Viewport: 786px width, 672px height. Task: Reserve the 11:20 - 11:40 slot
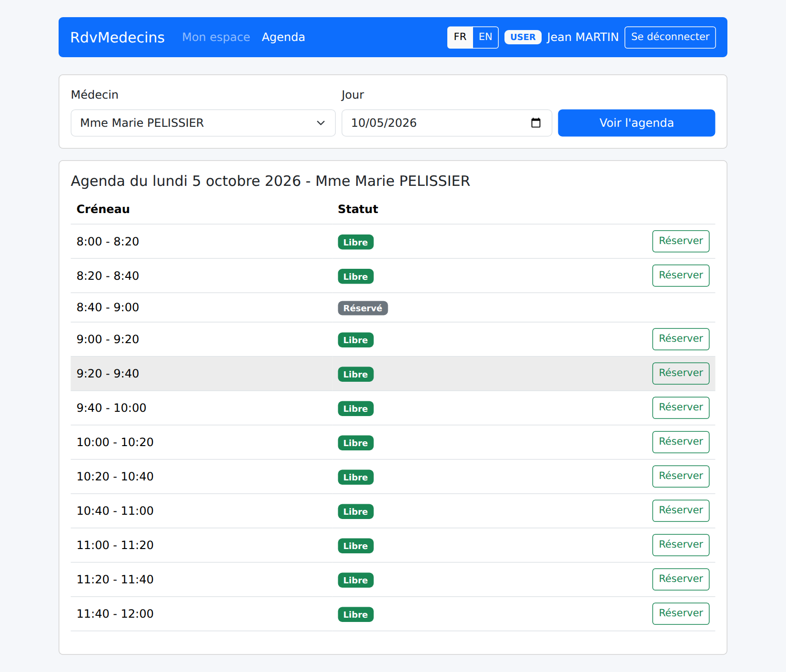point(681,579)
